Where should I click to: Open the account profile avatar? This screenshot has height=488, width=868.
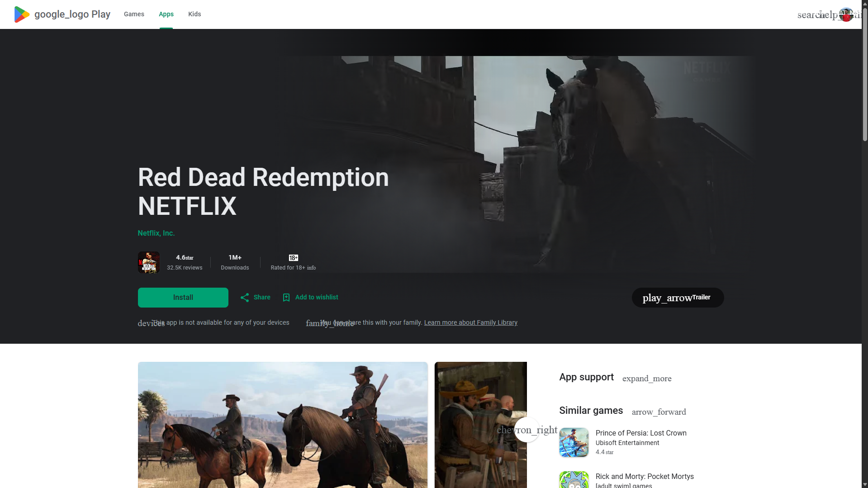click(846, 14)
